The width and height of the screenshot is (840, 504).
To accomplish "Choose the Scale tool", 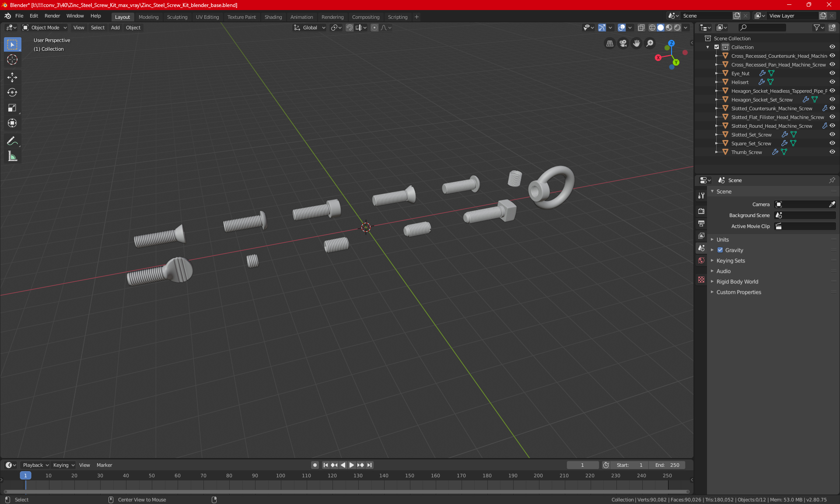I will (x=12, y=108).
